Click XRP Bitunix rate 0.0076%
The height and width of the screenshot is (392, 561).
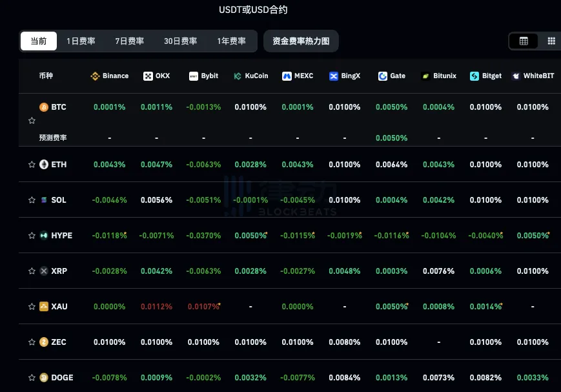pos(438,271)
